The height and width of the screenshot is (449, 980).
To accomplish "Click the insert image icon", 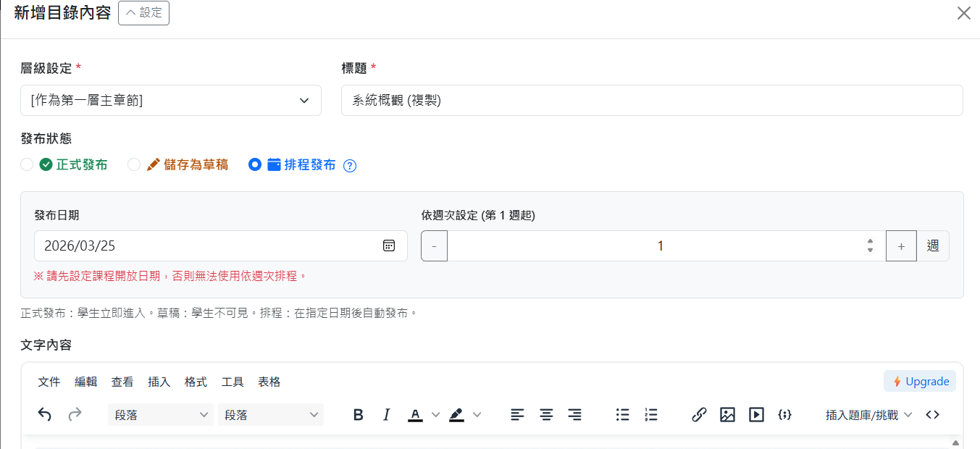I will click(x=727, y=415).
